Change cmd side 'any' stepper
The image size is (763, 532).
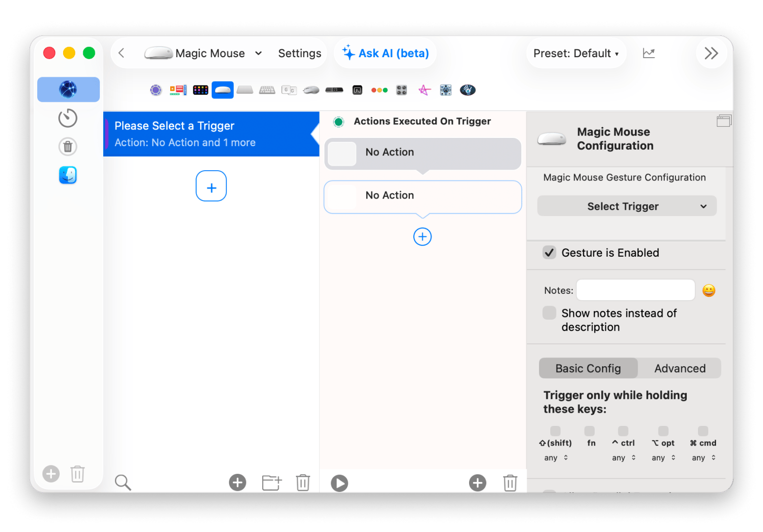pyautogui.click(x=704, y=458)
